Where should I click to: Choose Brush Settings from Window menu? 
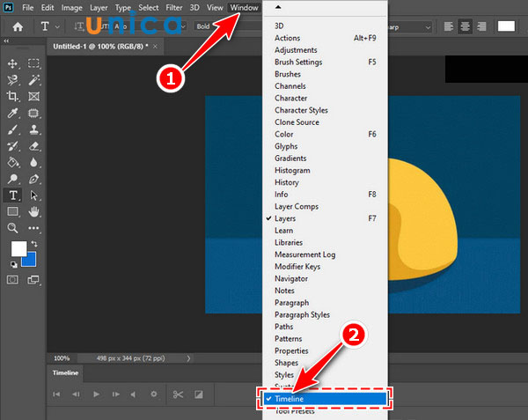[298, 63]
